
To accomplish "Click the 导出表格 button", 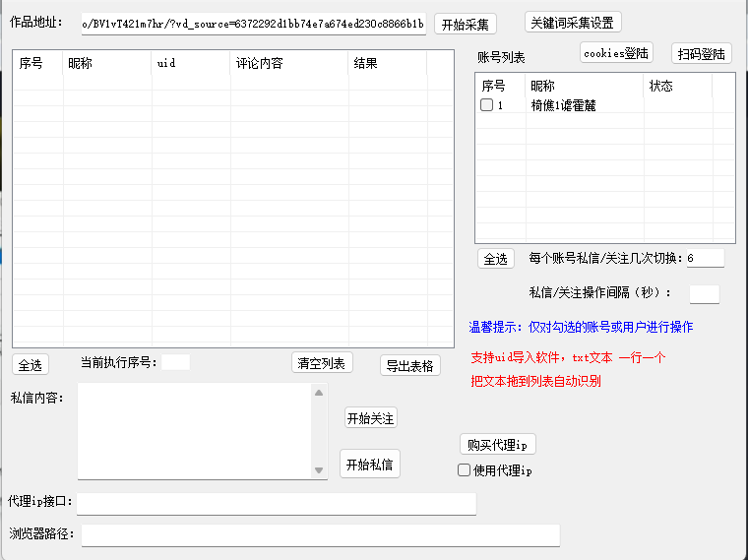I will click(409, 366).
